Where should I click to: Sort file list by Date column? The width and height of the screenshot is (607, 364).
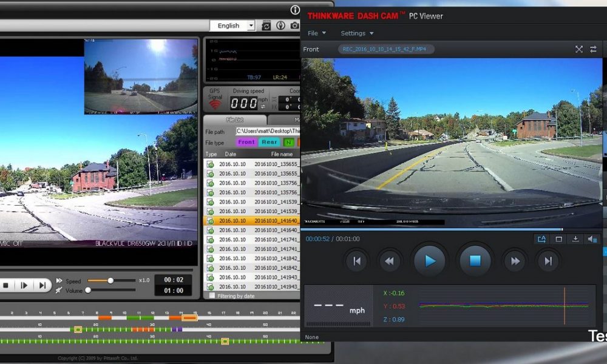pyautogui.click(x=231, y=154)
